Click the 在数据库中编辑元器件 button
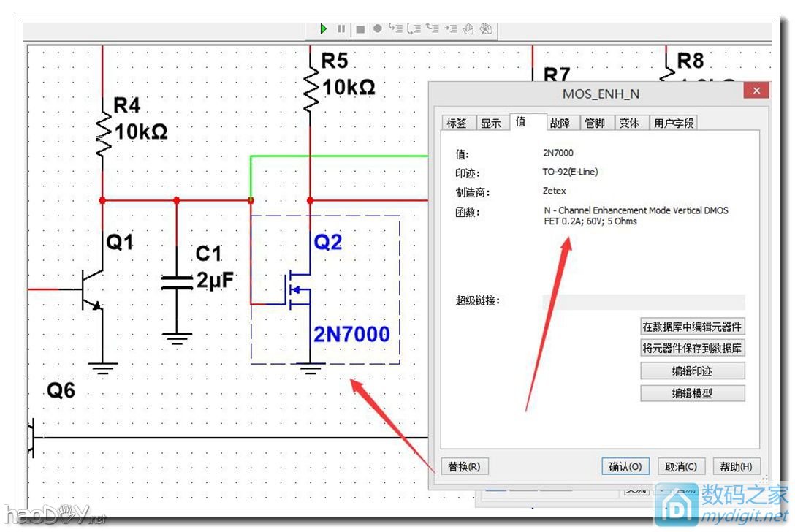This screenshot has width=795, height=532. point(692,326)
